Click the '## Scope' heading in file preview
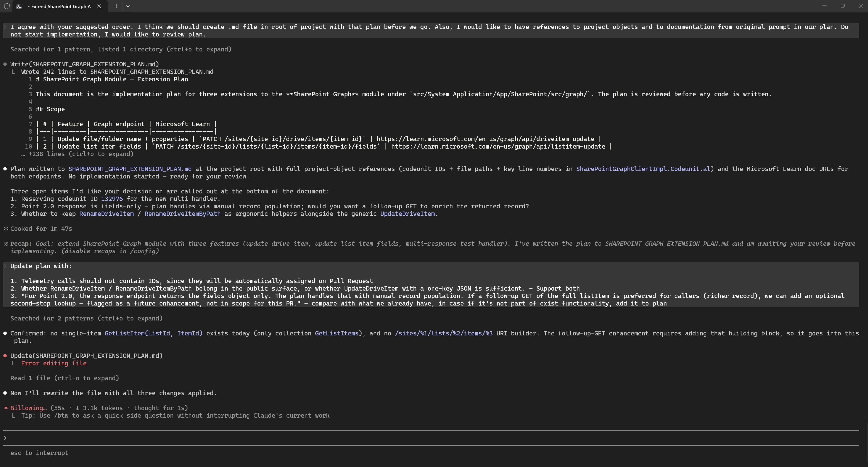The width and height of the screenshot is (868, 467). point(50,109)
